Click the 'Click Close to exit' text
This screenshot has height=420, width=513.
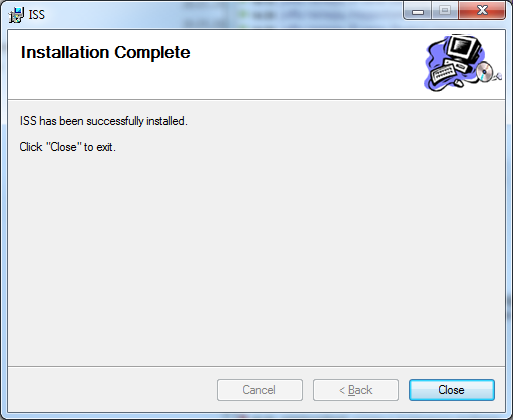tap(67, 147)
